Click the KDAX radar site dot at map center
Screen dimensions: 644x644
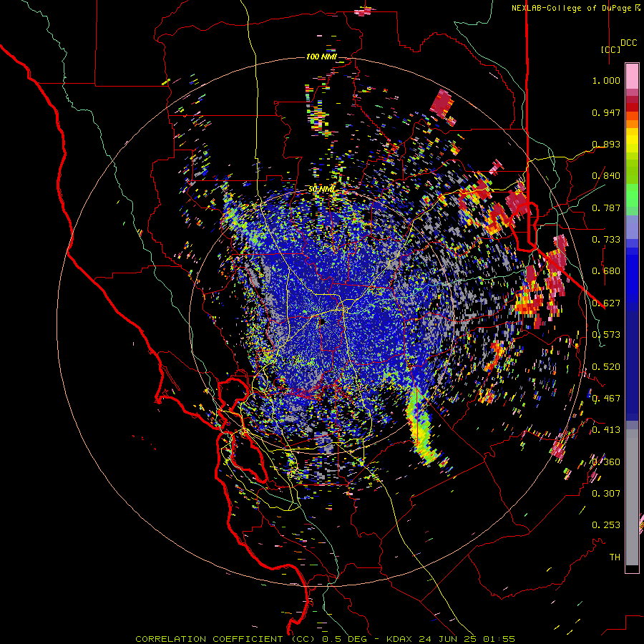point(322,323)
